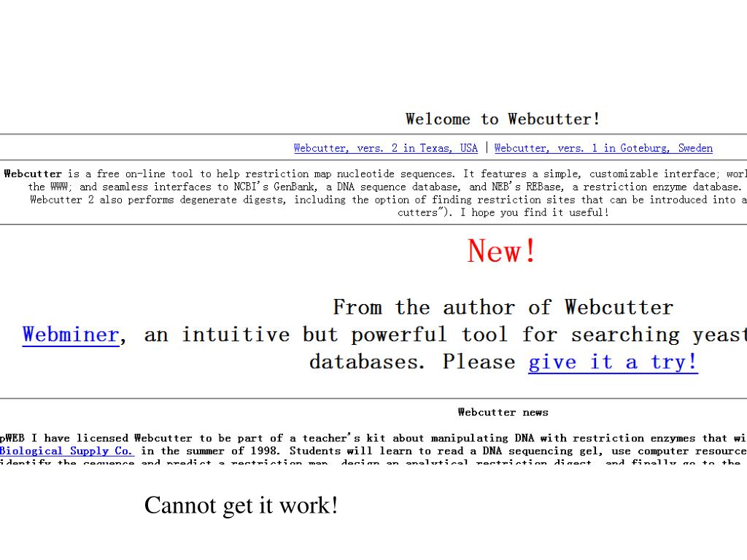Open Webcutter vers. 1 in Goteburg, Sweden link

603,148
